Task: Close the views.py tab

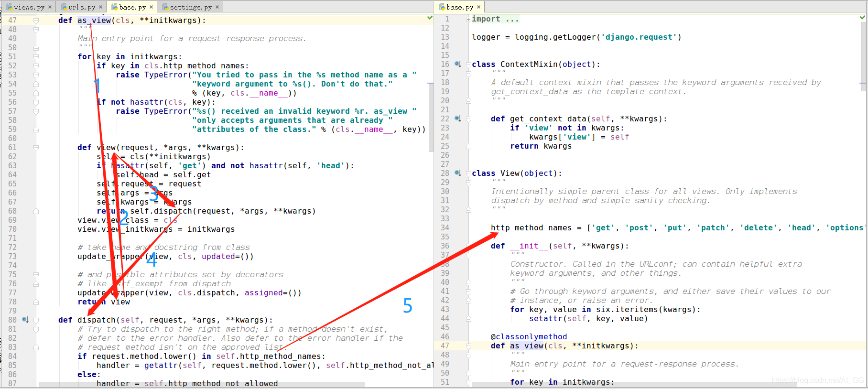Action: coord(50,7)
